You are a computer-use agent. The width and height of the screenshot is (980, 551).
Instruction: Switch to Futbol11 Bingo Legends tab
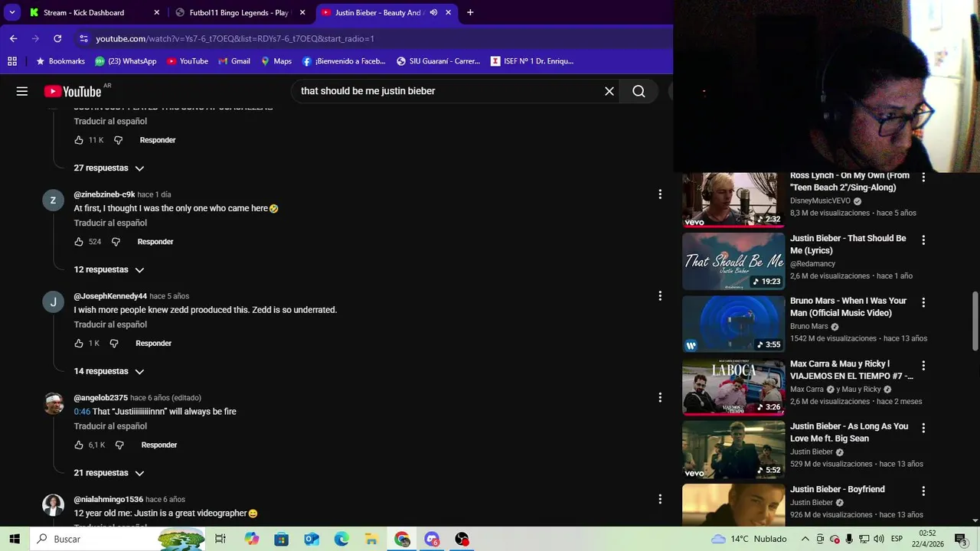(x=239, y=12)
